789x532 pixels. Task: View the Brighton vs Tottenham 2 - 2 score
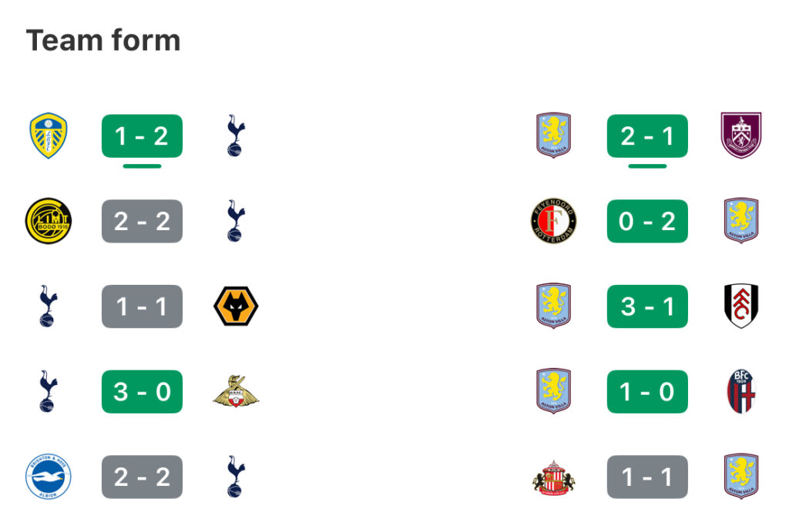click(142, 477)
